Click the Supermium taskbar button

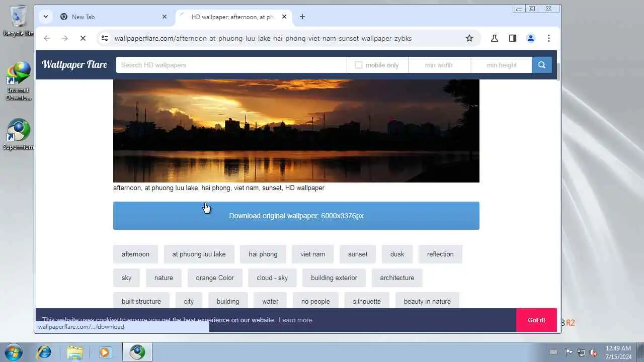tap(137, 352)
